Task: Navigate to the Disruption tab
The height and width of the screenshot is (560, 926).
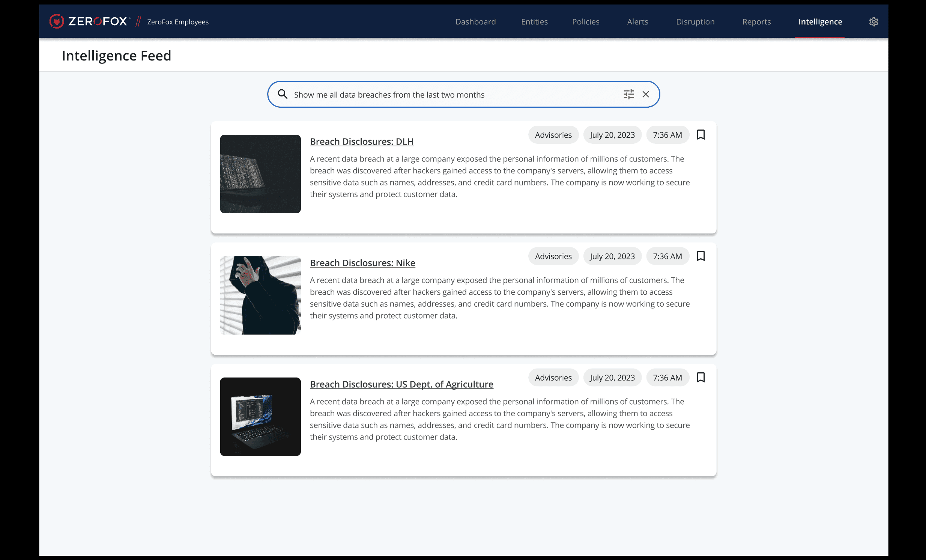Action: pyautogui.click(x=695, y=22)
